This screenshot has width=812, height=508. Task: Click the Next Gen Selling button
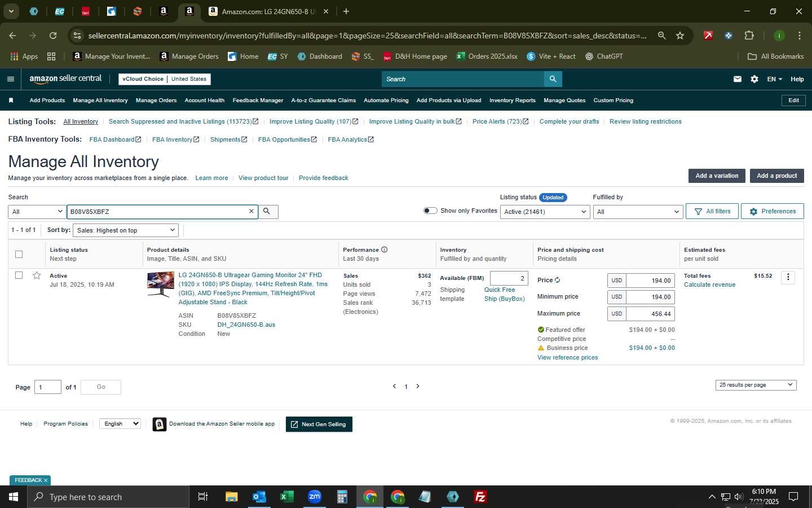tap(319, 424)
